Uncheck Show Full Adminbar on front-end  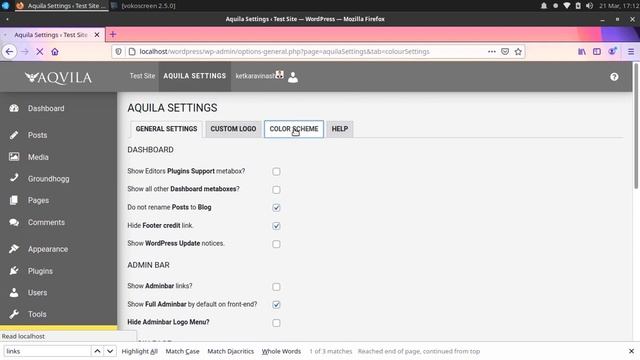276,305
